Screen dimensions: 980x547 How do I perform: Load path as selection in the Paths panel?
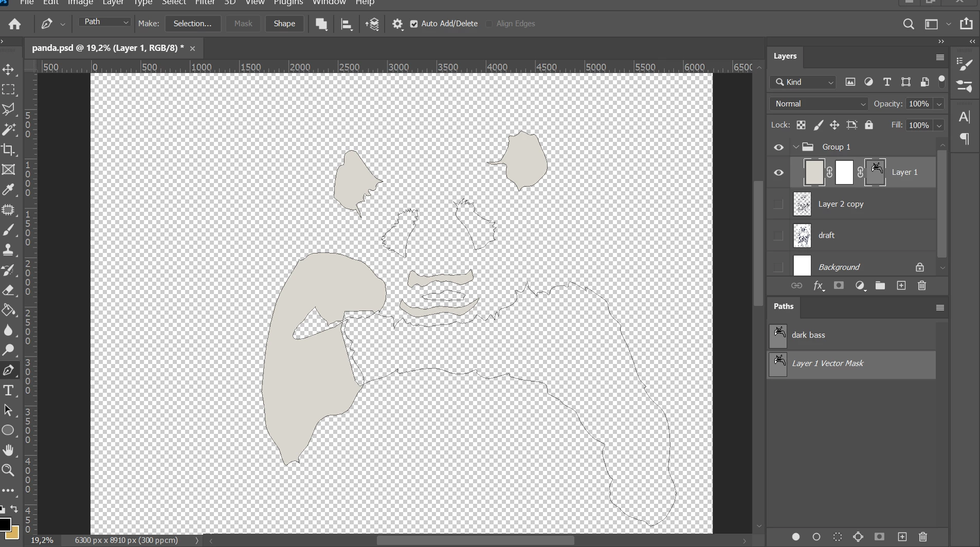(x=838, y=537)
